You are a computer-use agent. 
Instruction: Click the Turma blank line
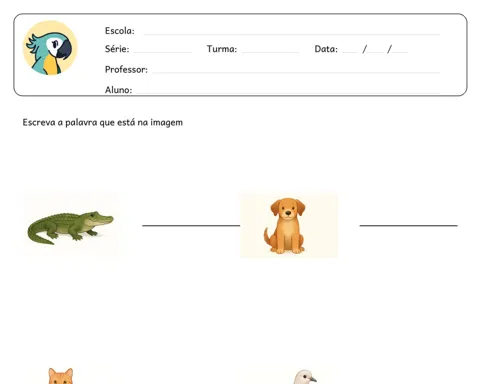270,52
